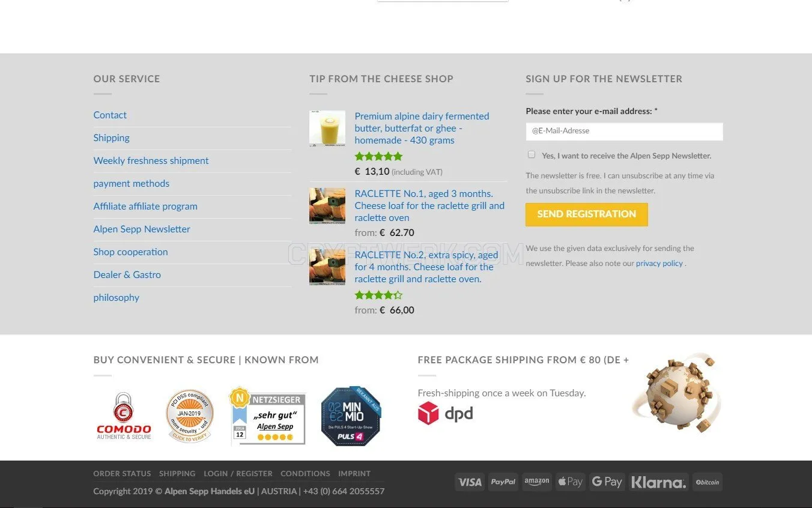The width and height of the screenshot is (812, 508).
Task: Click the Apple Pay icon
Action: point(570,482)
